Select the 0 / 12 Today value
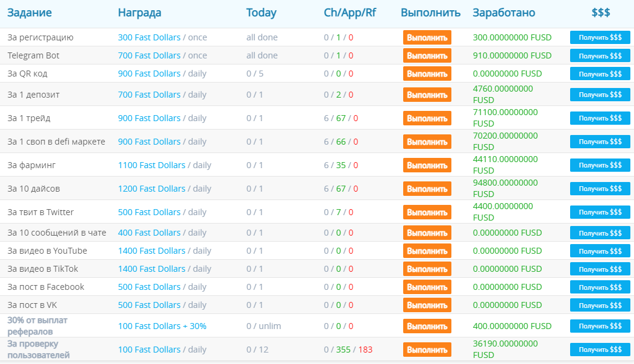The width and height of the screenshot is (634, 364). pos(257,350)
